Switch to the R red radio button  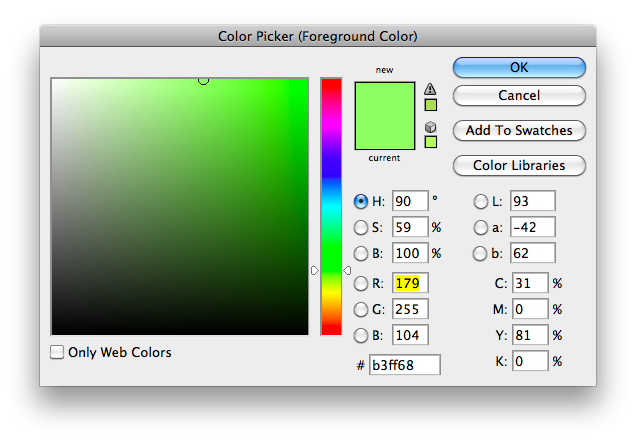[361, 284]
